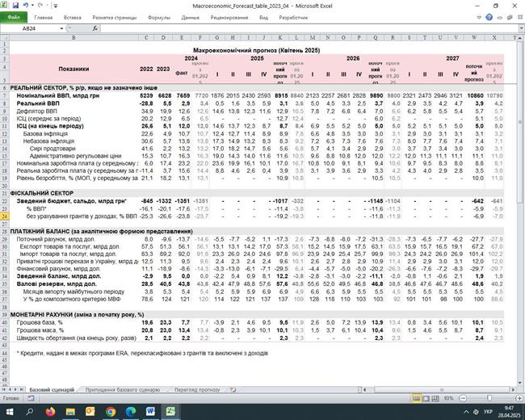Click the workbook close icon in ribbon row
Screen dimensions: 525x420
pyautogui.click(x=519, y=18)
